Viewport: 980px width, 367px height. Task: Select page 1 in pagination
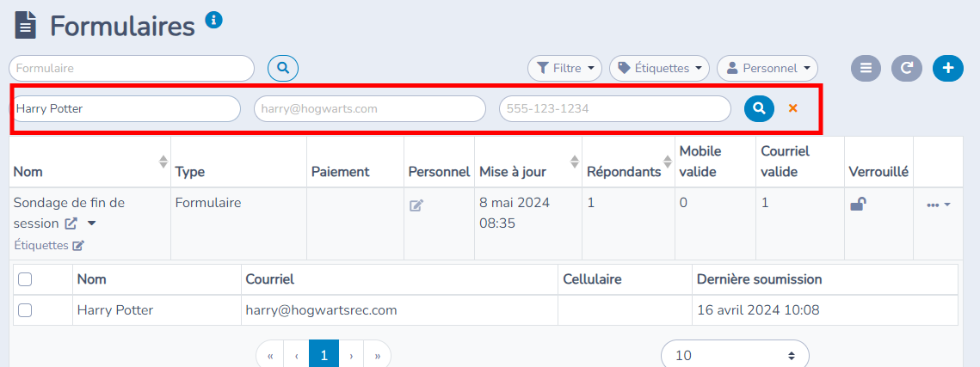point(324,355)
